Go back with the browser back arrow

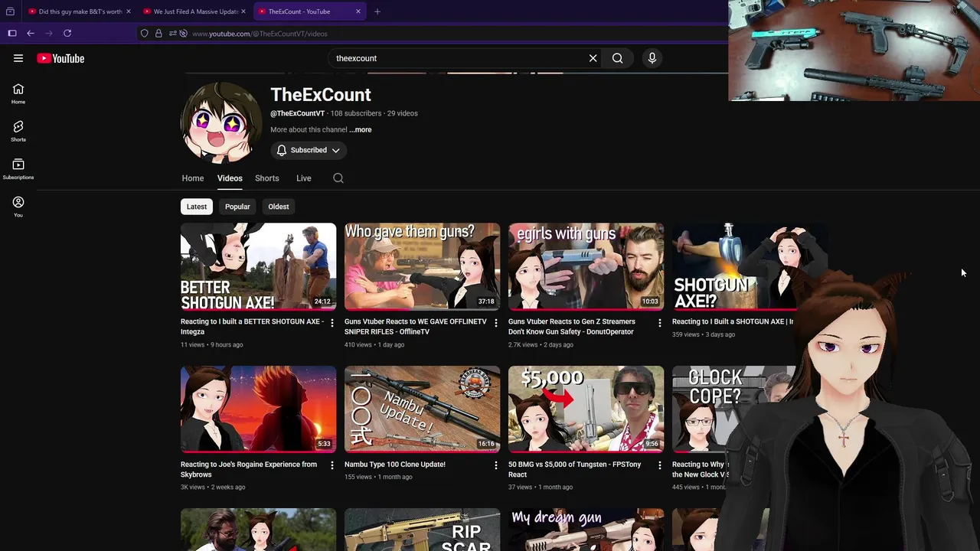coord(31,34)
